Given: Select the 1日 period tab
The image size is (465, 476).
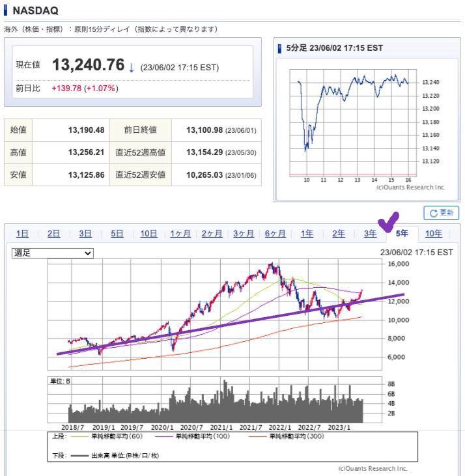Looking at the screenshot, I should click(22, 234).
